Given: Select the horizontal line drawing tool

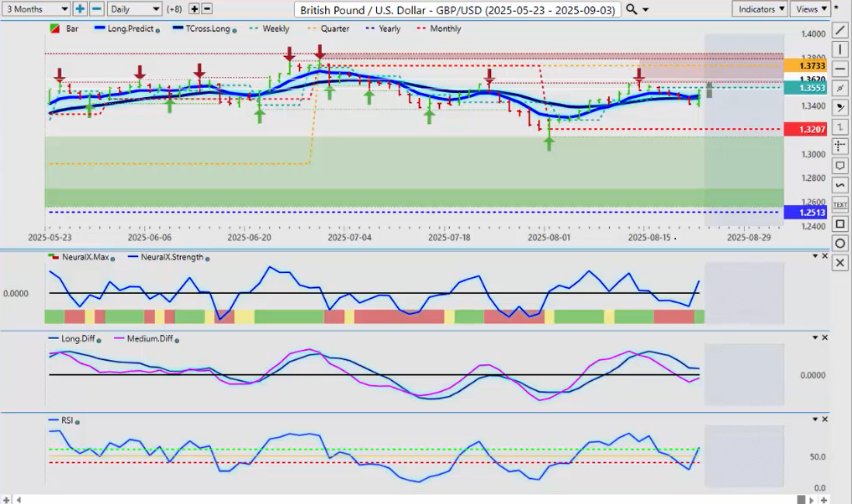Looking at the screenshot, I should click(x=840, y=69).
